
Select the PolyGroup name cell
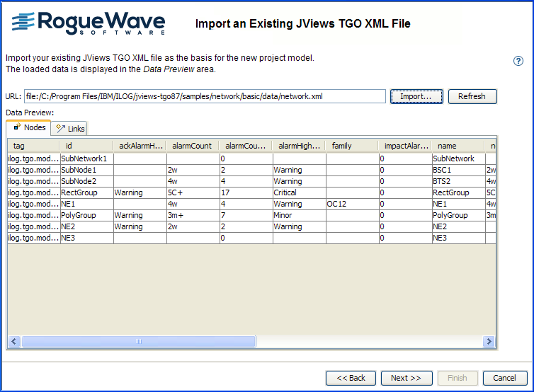tap(458, 215)
